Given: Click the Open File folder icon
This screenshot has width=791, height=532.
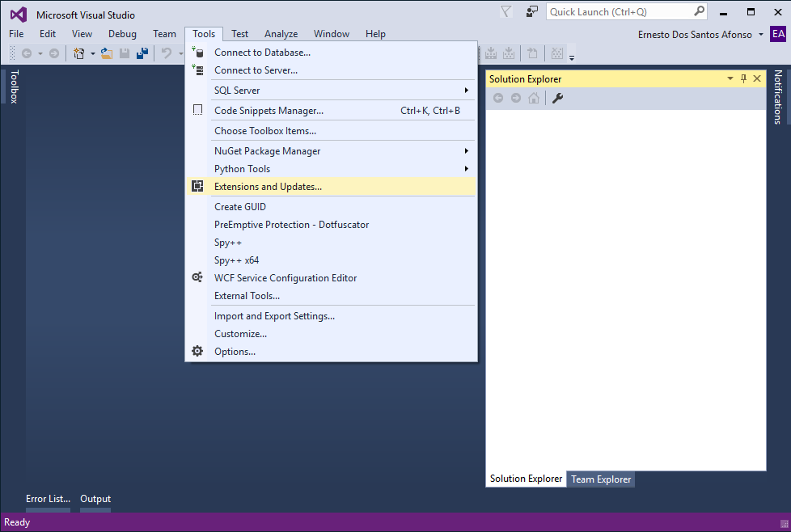Looking at the screenshot, I should pos(107,53).
